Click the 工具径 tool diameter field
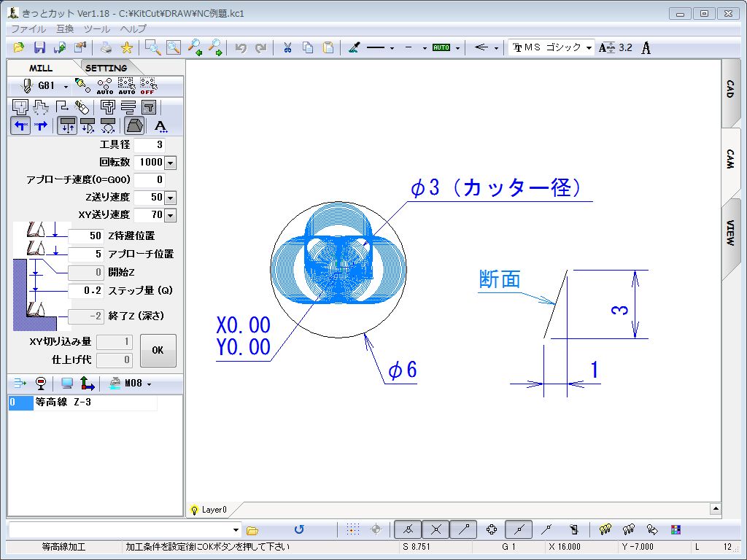The height and width of the screenshot is (560, 747). [150, 145]
